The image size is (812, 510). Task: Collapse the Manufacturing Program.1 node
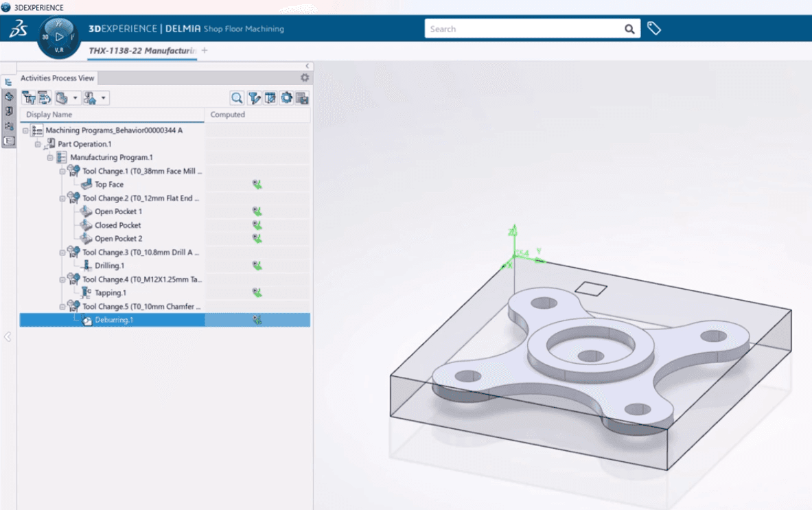[50, 157]
